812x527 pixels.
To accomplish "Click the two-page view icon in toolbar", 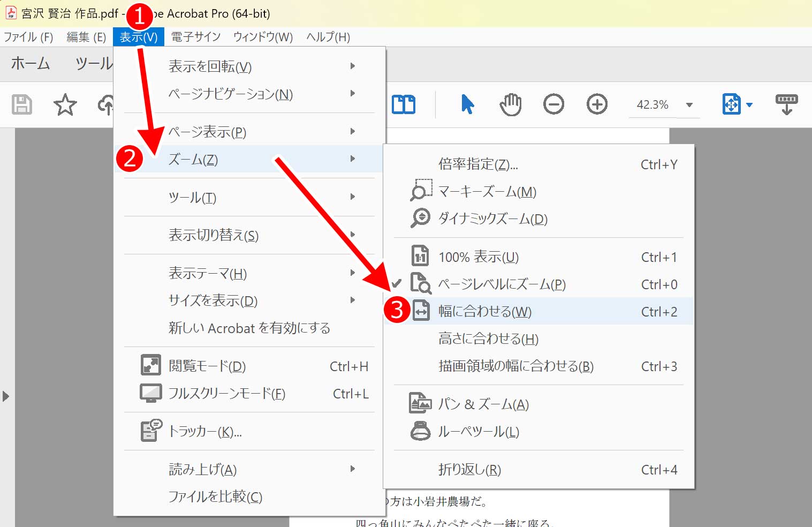I will click(404, 104).
